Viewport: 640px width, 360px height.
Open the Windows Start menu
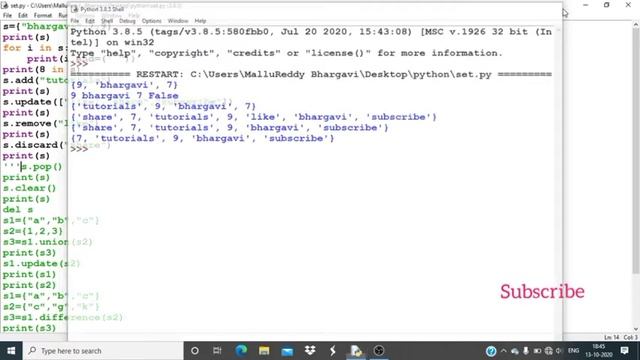click(11, 351)
